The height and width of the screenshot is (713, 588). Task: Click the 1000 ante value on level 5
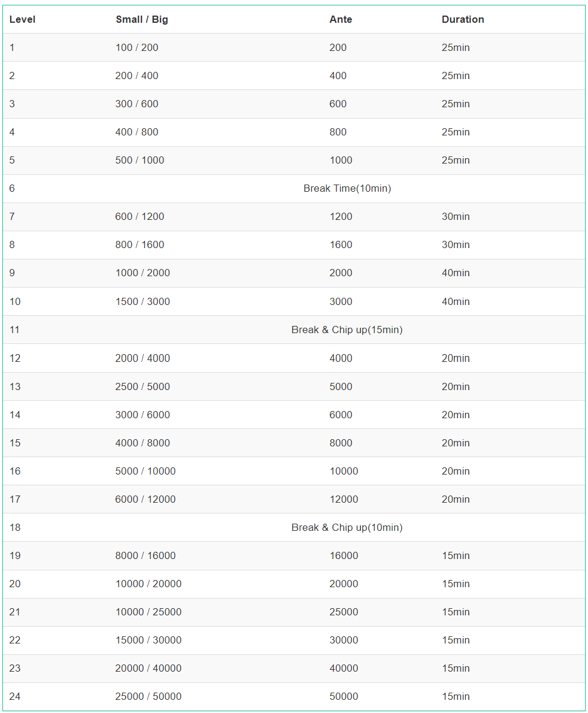coord(341,160)
